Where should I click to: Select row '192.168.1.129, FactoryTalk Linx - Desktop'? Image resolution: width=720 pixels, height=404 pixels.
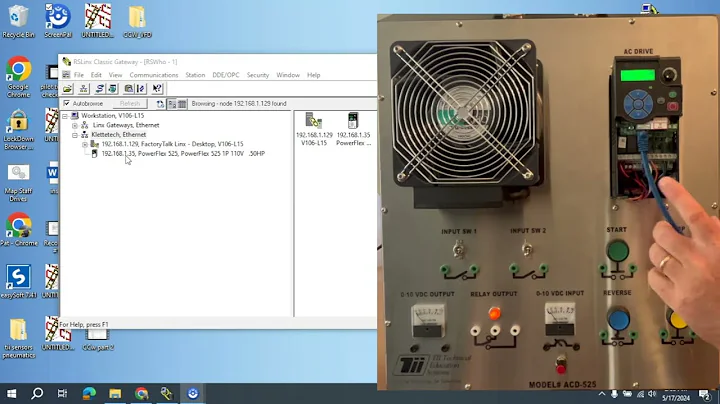[x=172, y=144]
